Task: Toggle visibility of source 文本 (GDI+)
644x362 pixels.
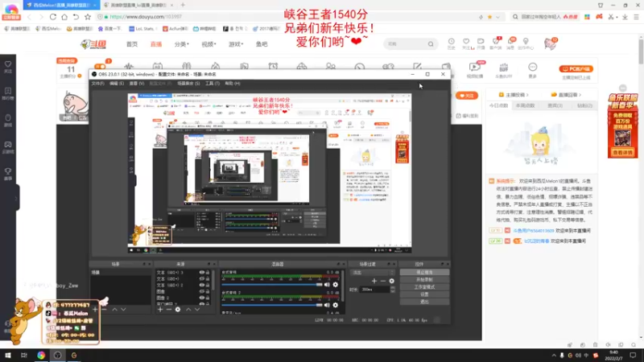Action: [x=202, y=278]
